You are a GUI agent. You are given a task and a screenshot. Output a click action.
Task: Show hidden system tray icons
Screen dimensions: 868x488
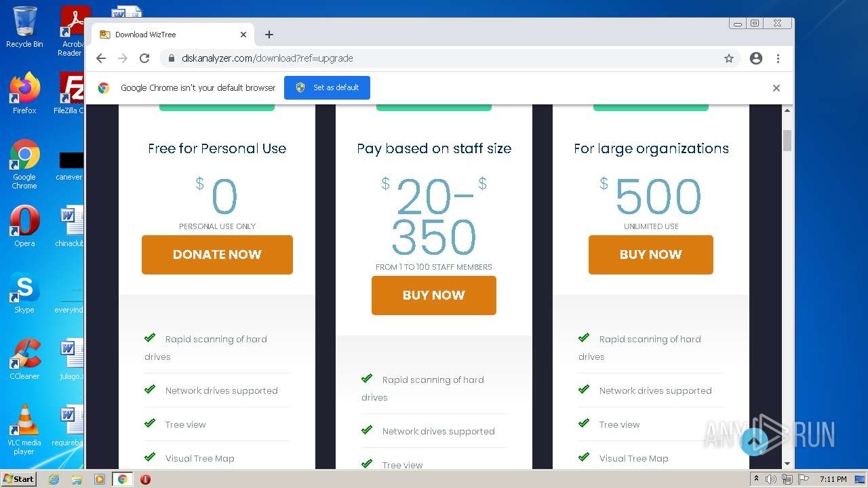756,479
